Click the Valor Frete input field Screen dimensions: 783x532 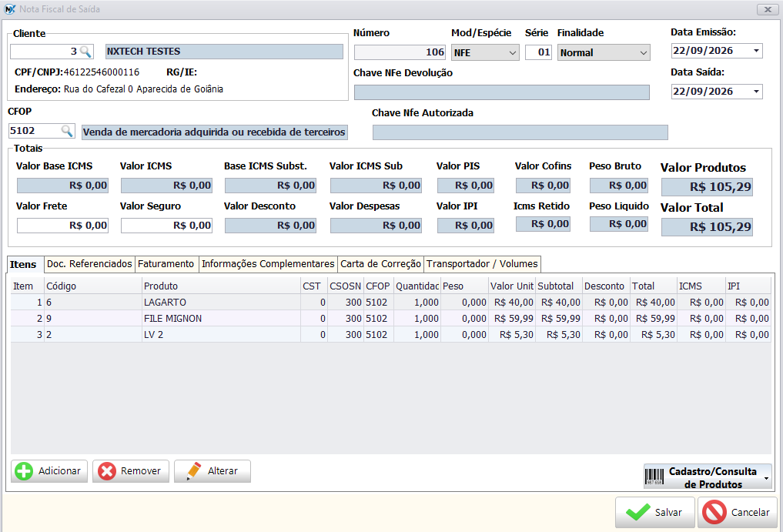pos(62,226)
